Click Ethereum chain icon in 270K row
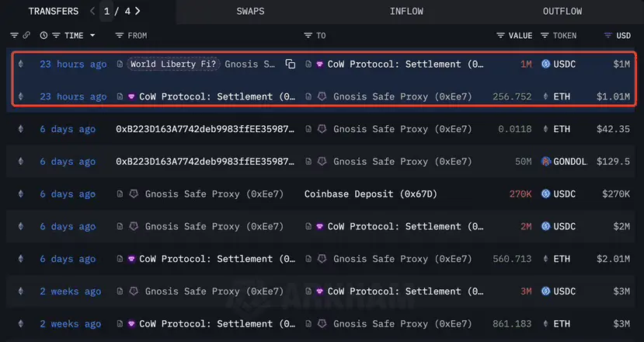The height and width of the screenshot is (342, 644). tap(21, 194)
